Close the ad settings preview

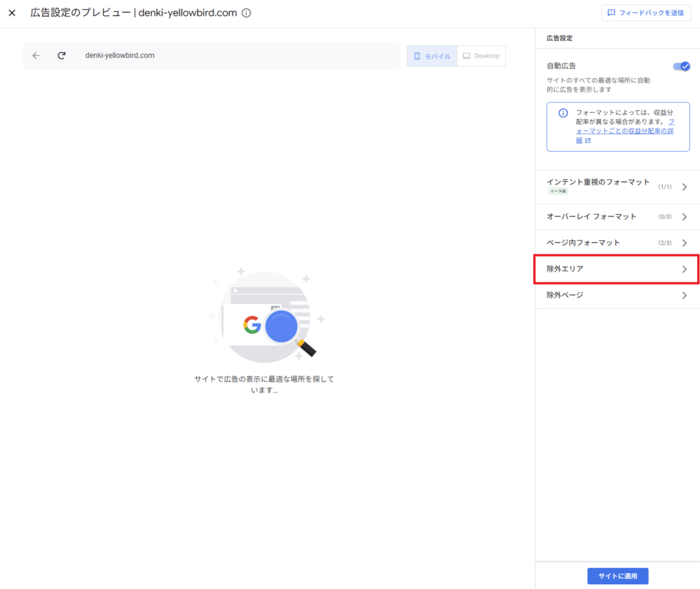[x=12, y=13]
